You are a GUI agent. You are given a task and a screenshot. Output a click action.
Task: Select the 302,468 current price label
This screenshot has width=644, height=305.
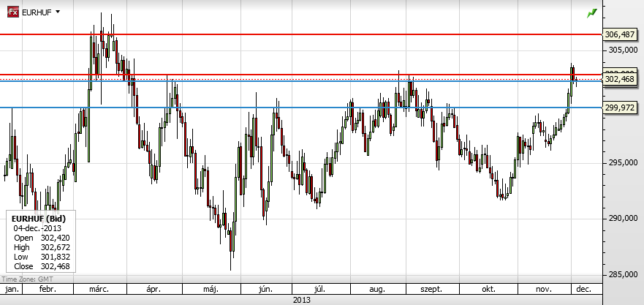pyautogui.click(x=619, y=79)
